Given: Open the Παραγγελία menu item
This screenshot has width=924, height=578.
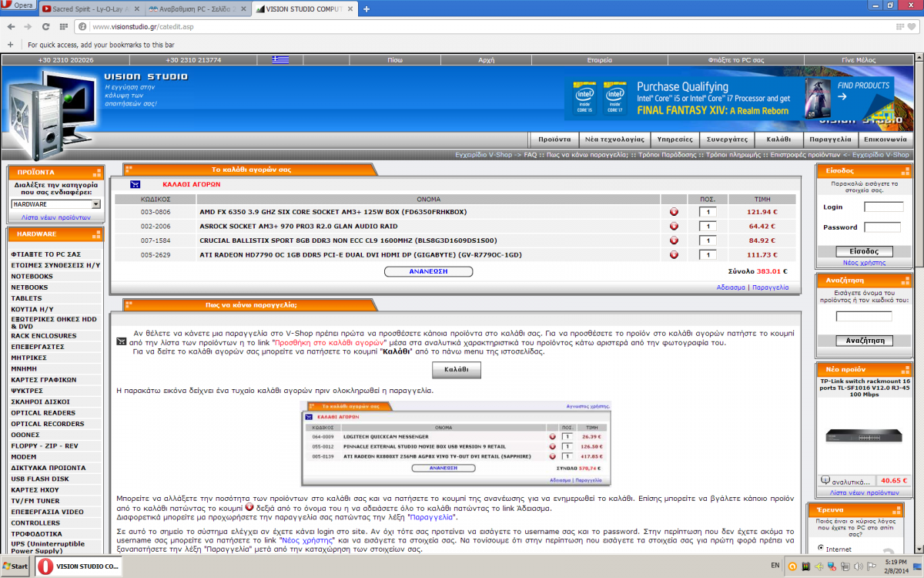Looking at the screenshot, I should pos(829,139).
